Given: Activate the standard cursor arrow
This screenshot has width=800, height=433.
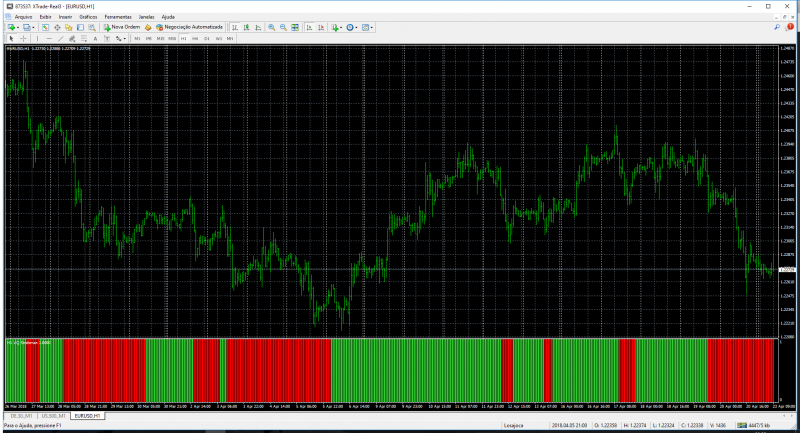Looking at the screenshot, I should (x=11, y=39).
